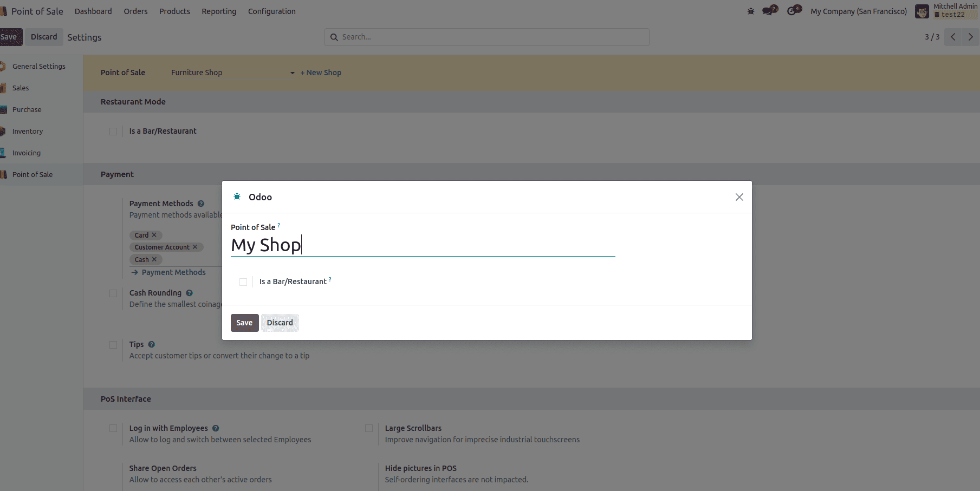Enable Is a Bar/Restaurant in dialog
980x491 pixels.
point(243,282)
